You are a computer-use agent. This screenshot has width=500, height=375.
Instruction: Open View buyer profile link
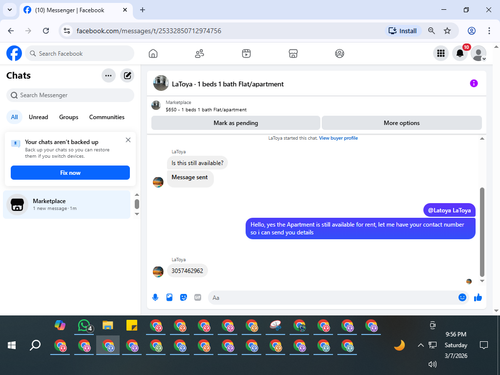point(338,138)
